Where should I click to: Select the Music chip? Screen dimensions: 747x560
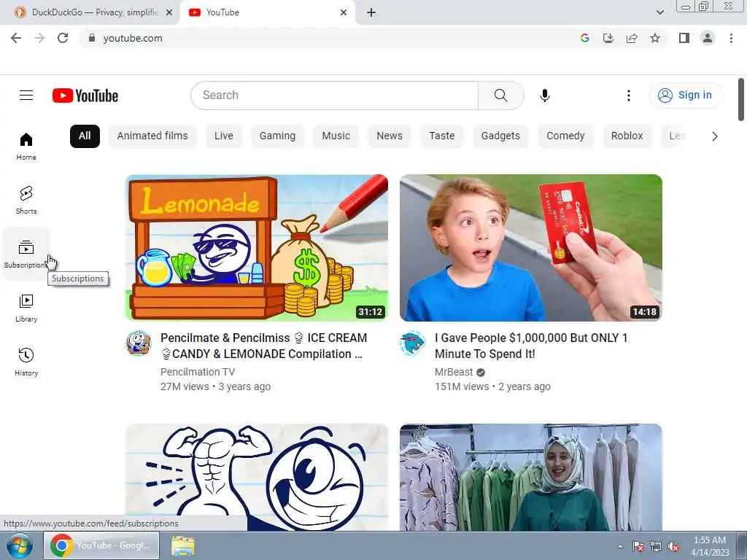tap(336, 136)
